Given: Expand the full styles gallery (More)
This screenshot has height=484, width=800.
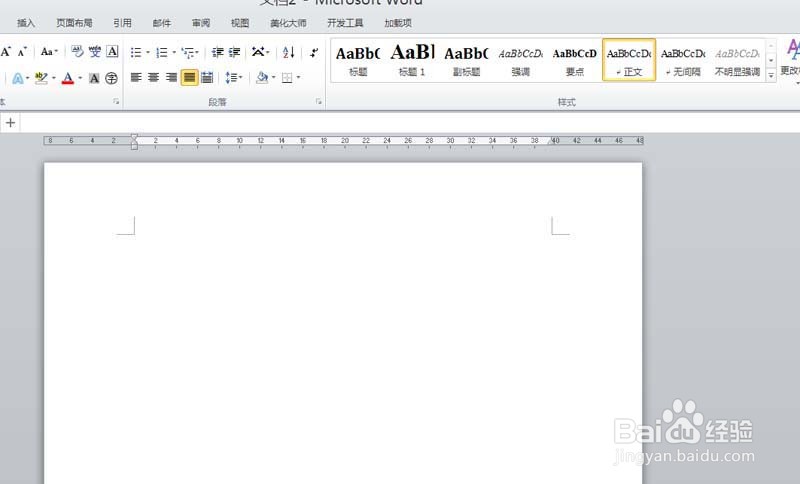Looking at the screenshot, I should coord(771,74).
